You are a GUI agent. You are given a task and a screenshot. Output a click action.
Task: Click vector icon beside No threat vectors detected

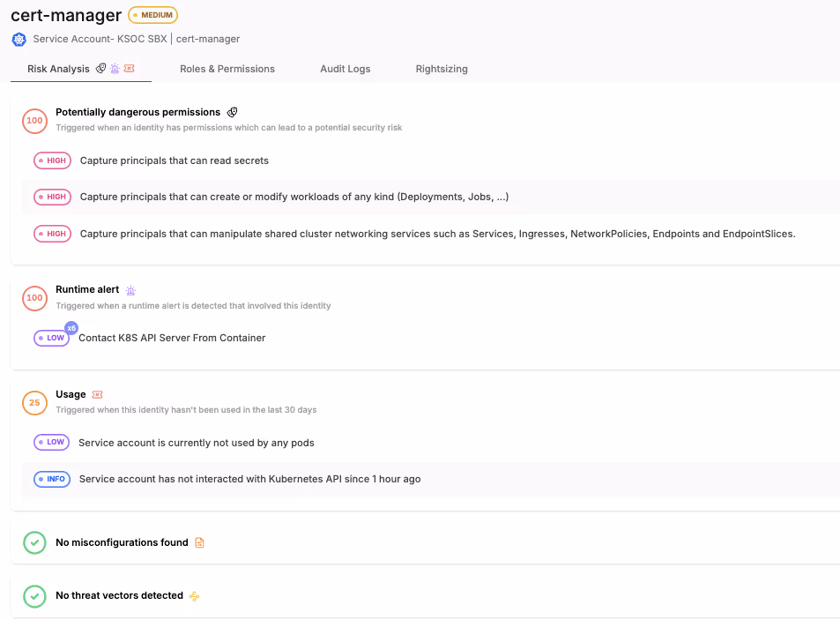pyautogui.click(x=195, y=596)
